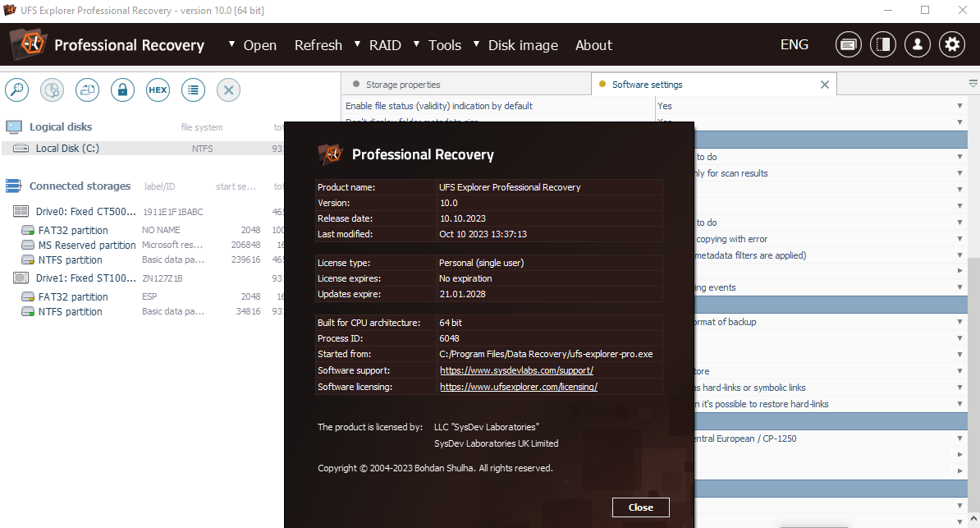Expand the 'Central European / CP-1250' dropdown
This screenshot has height=528, width=980.
click(960, 438)
